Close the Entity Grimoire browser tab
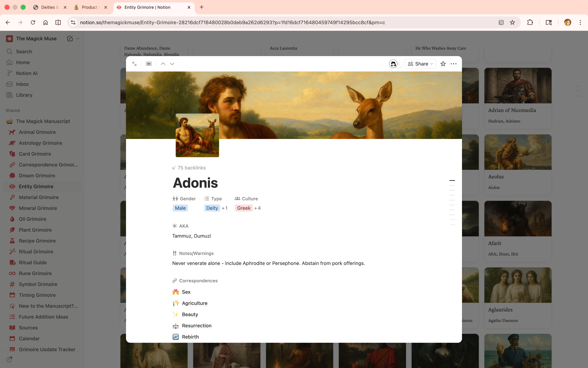This screenshot has width=588, height=368. coord(189,7)
